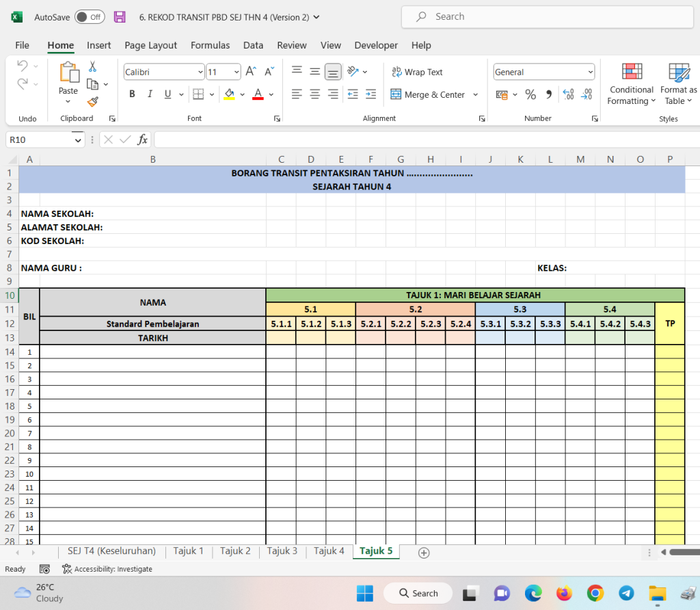This screenshot has height=610, width=700.
Task: Open the Calibri font name dropdown
Action: point(200,72)
